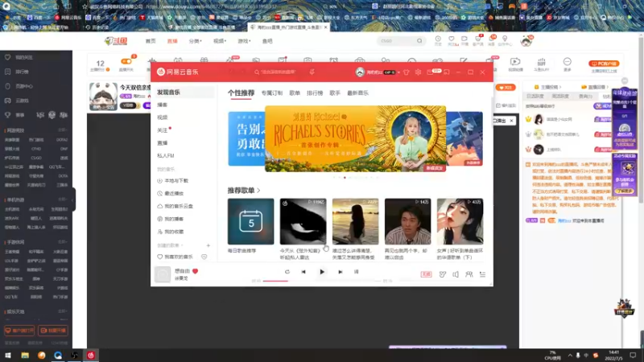The height and width of the screenshot is (362, 644).
Task: Open the Windows notification center icon
Action: [633, 355]
